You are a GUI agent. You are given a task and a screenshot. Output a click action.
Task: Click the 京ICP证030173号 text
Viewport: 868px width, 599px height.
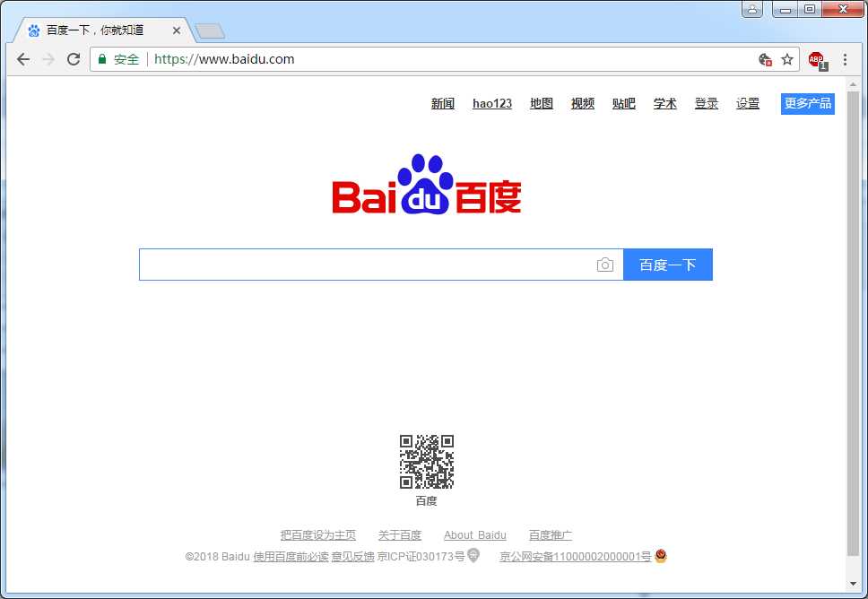click(421, 556)
